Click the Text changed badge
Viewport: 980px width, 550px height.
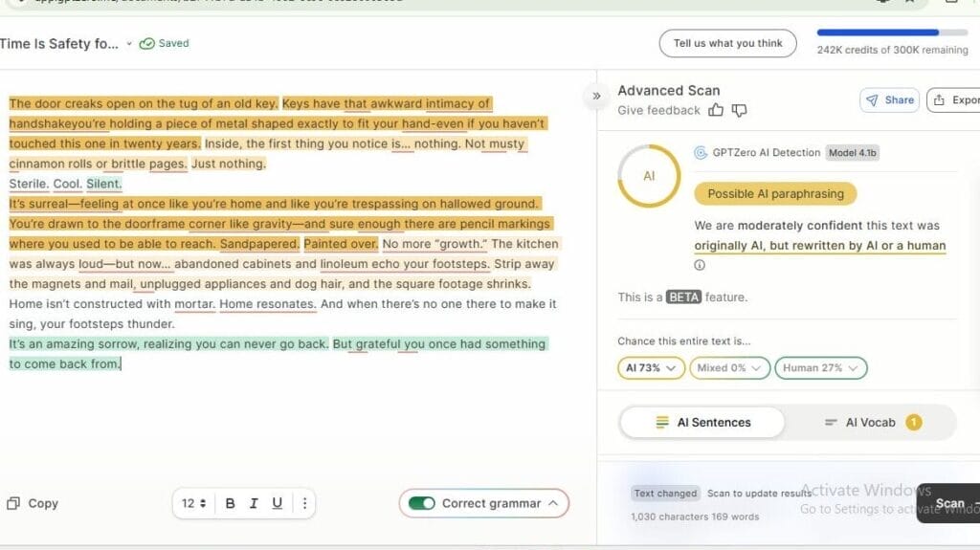[x=665, y=494]
